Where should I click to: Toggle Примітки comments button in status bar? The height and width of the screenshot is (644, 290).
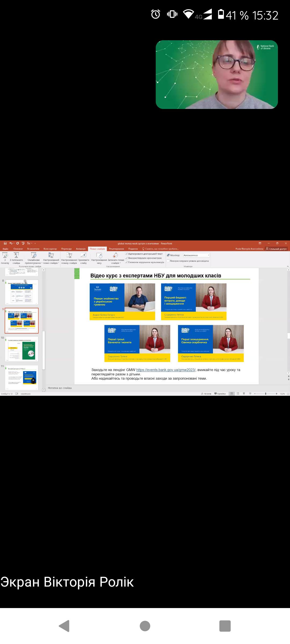220,394
